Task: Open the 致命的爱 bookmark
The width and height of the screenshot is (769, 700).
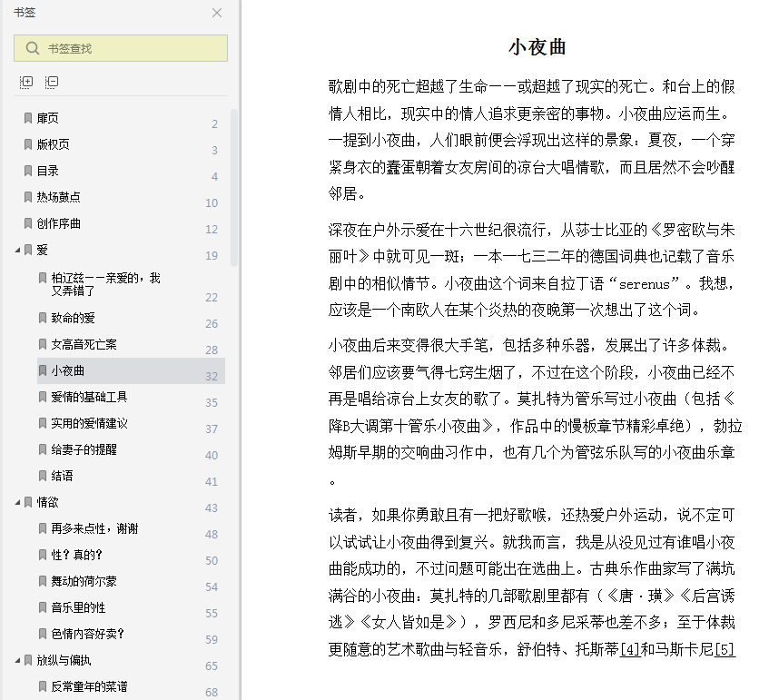Action: (73, 319)
